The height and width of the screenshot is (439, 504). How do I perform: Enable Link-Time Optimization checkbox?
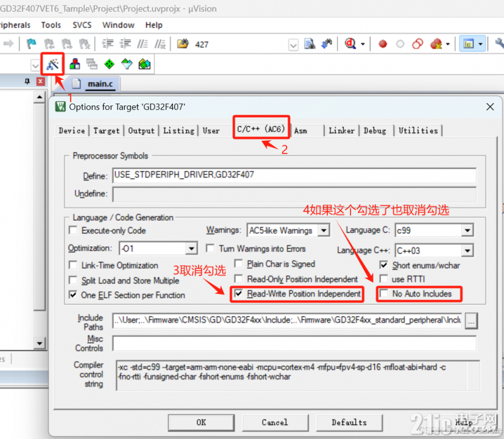click(x=73, y=265)
